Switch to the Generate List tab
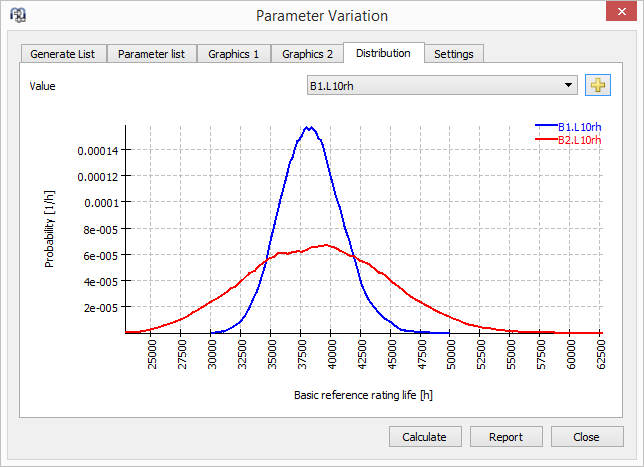Screen dimensions: 644x467 coord(62,54)
